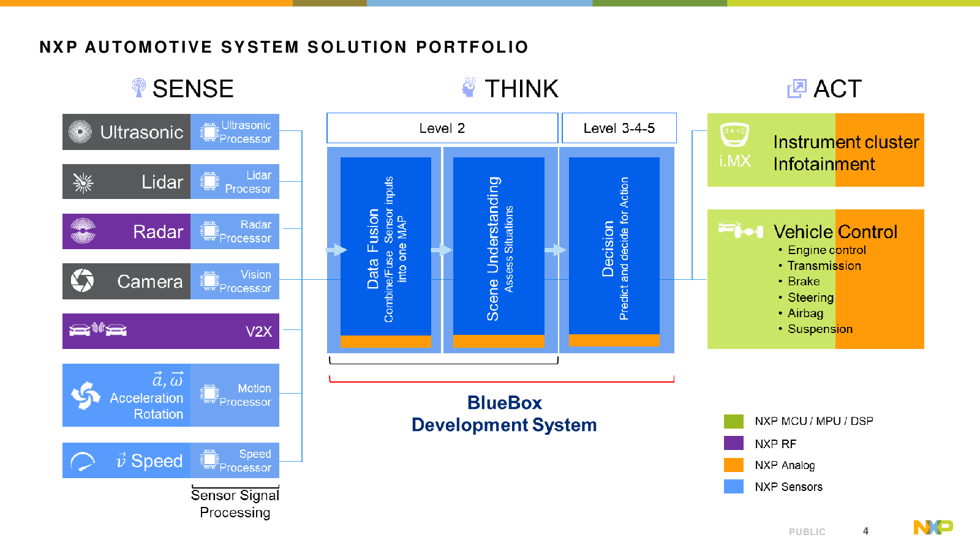Click the Lidar starburst icon
Screen dimensions: 980x551
pos(83,182)
